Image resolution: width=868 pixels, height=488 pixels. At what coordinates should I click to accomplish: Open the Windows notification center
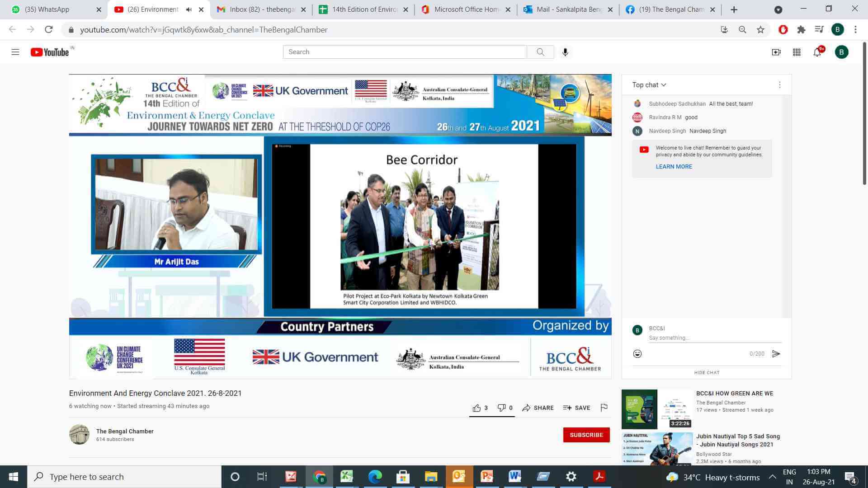(850, 477)
